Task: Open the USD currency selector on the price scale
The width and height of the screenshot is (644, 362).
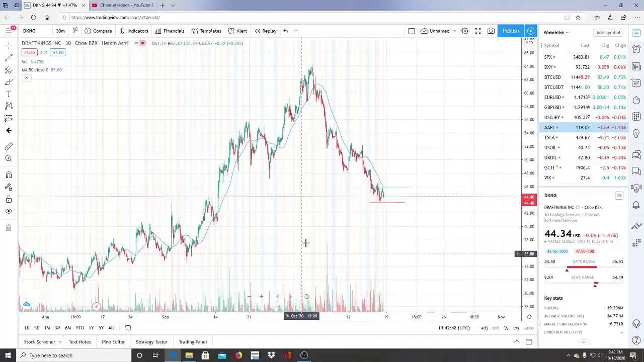Action: (x=529, y=43)
